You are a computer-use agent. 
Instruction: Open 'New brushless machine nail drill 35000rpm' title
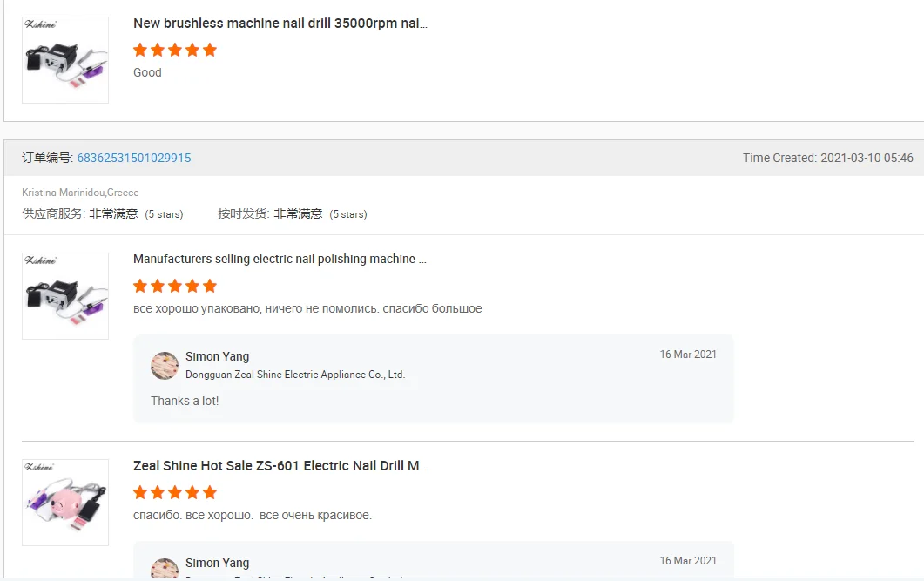280,24
